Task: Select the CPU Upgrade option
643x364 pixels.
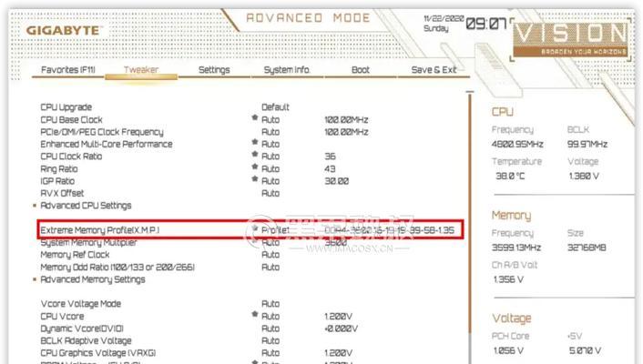Action: [66, 107]
